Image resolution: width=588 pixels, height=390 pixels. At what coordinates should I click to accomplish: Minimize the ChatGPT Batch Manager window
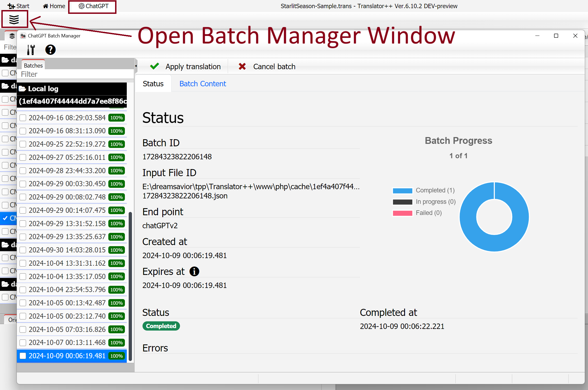537,36
